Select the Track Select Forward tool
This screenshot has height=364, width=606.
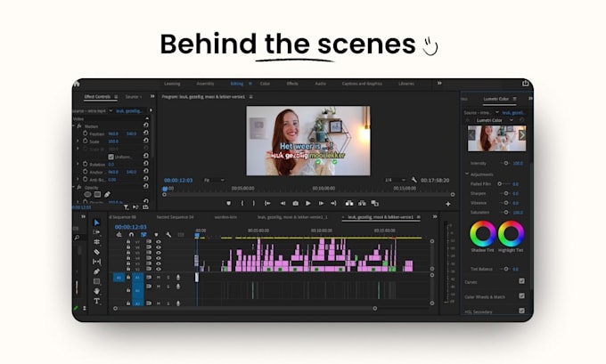coord(96,232)
